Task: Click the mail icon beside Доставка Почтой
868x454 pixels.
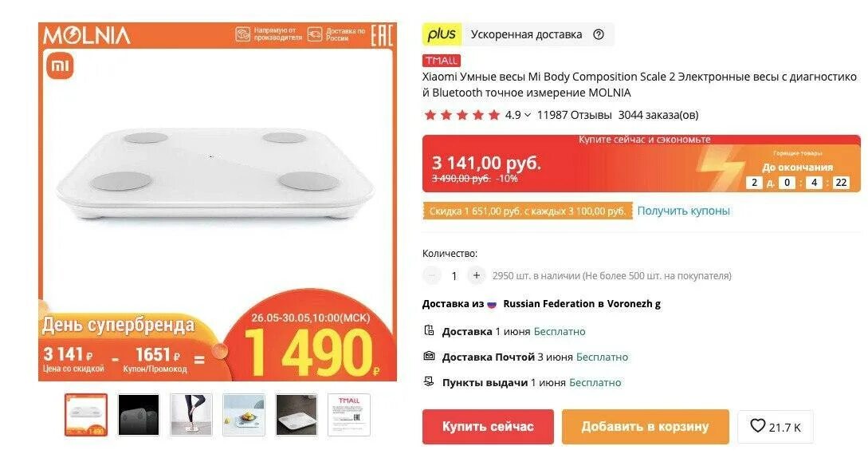Action: tap(429, 357)
